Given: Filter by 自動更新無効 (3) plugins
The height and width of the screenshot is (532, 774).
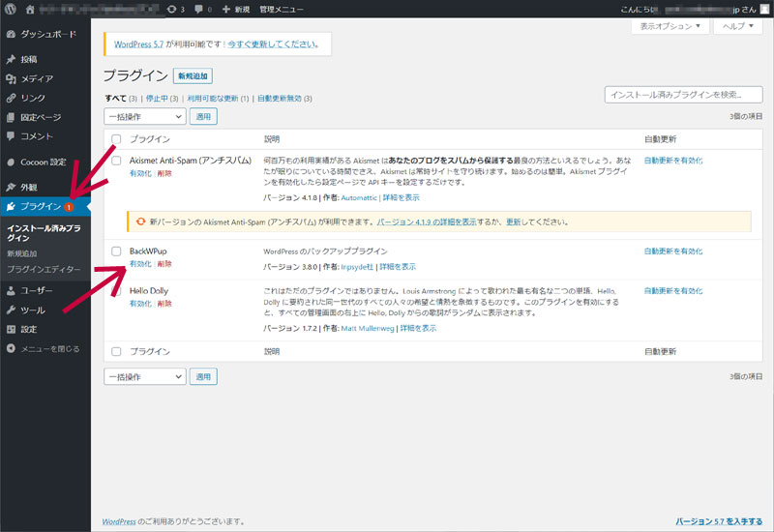Looking at the screenshot, I should point(284,99).
